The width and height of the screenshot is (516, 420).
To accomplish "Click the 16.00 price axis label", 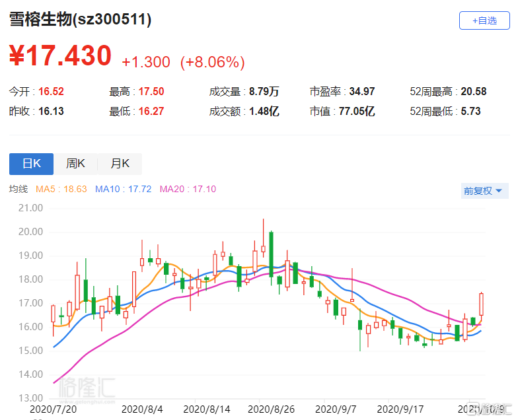I will (x=30, y=327).
